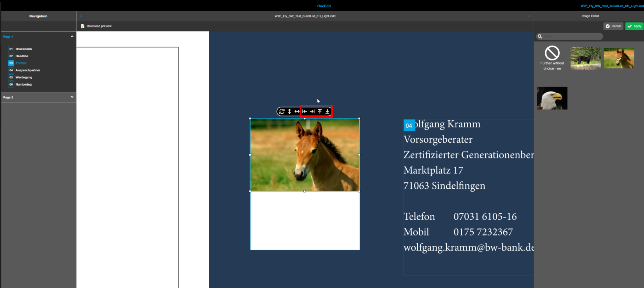The height and width of the screenshot is (288, 644).
Task: Align image to the bottom edge
Action: (x=327, y=112)
